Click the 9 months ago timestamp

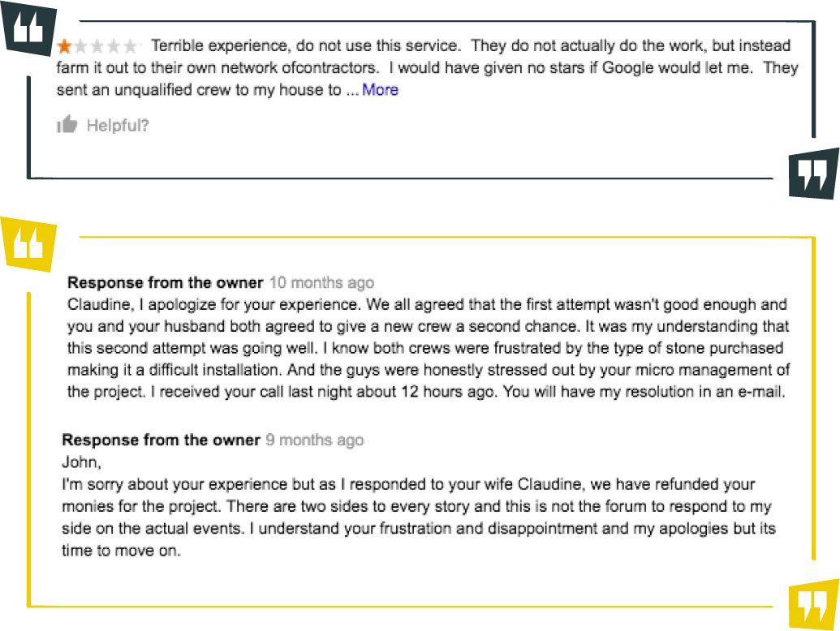pos(314,440)
